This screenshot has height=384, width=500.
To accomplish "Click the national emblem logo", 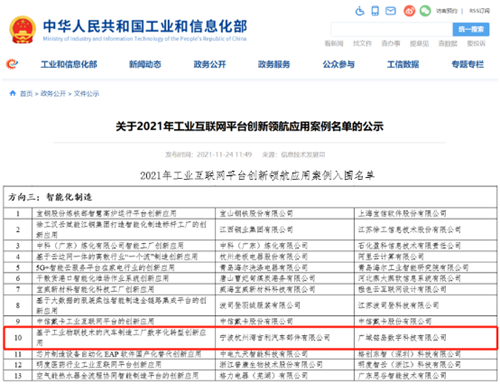I will point(22,30).
